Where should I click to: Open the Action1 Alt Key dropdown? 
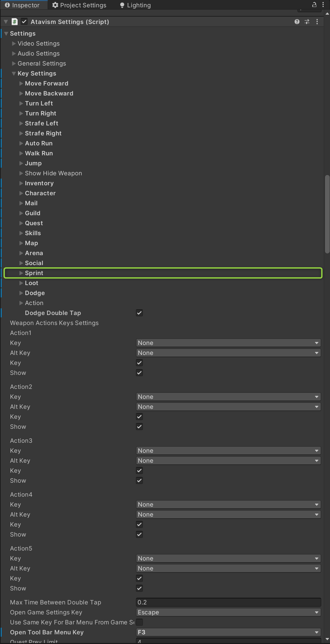(x=228, y=353)
